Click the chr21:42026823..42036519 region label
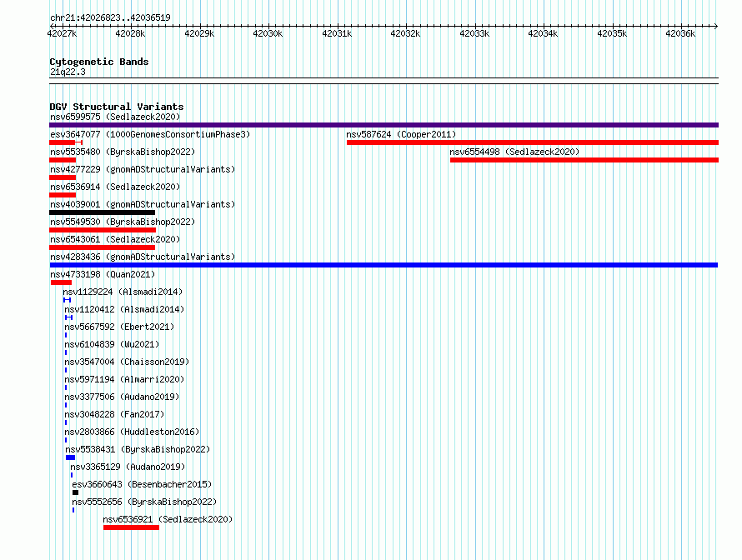 110,17
